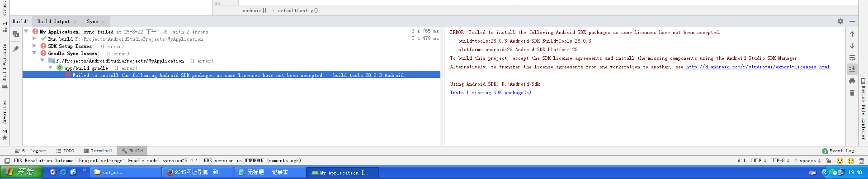868x179 pixels.
Task: Switch to the Build Output tab
Action: tap(53, 21)
